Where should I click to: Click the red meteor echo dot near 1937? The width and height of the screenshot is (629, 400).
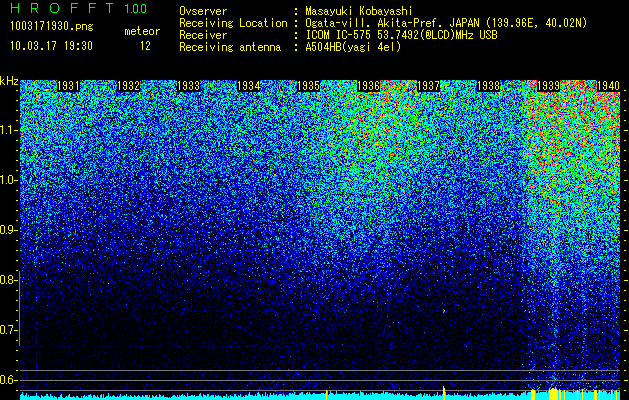click(x=444, y=311)
